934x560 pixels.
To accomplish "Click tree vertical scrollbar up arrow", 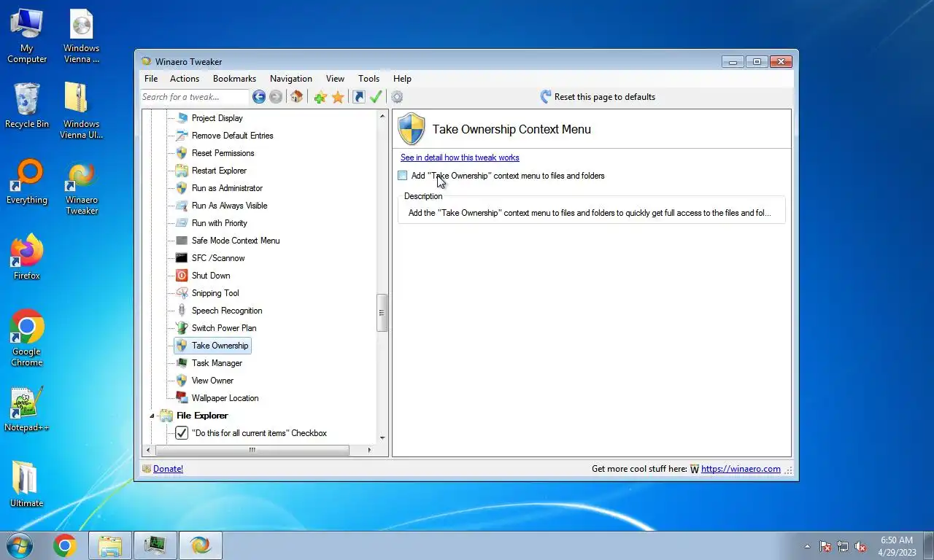I will pos(382,116).
